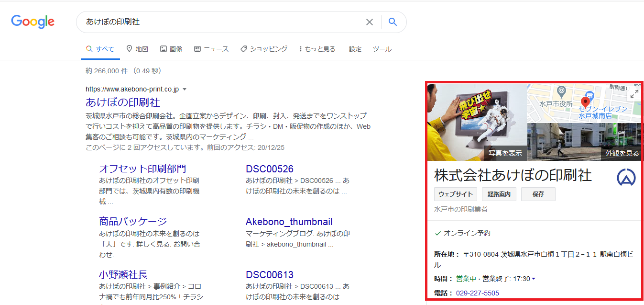The image size is (644, 305).
Task: Switch to the 地図 tab
Action: [x=137, y=49]
